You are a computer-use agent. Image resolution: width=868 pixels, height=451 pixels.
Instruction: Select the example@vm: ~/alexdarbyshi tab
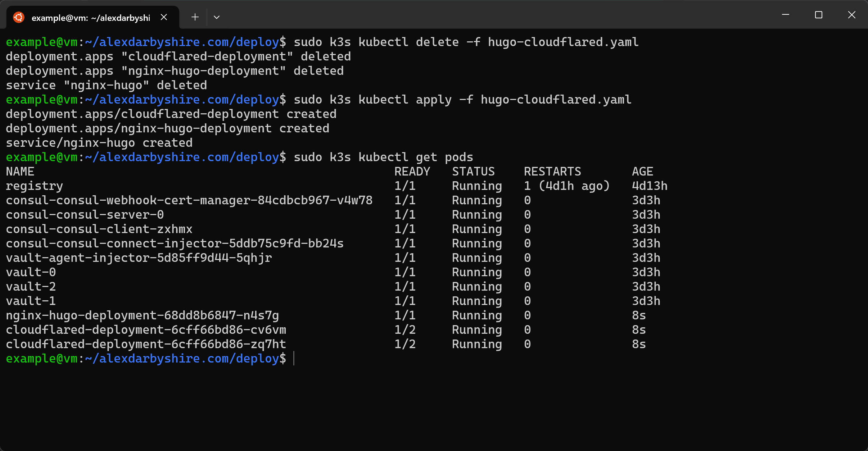93,17
